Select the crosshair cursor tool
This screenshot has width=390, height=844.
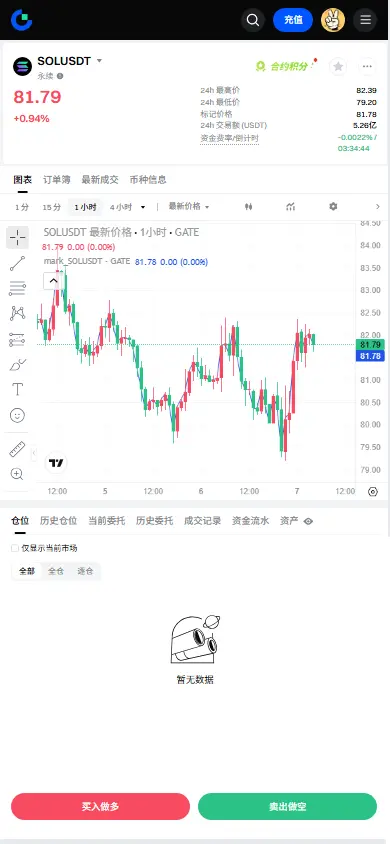click(17, 237)
